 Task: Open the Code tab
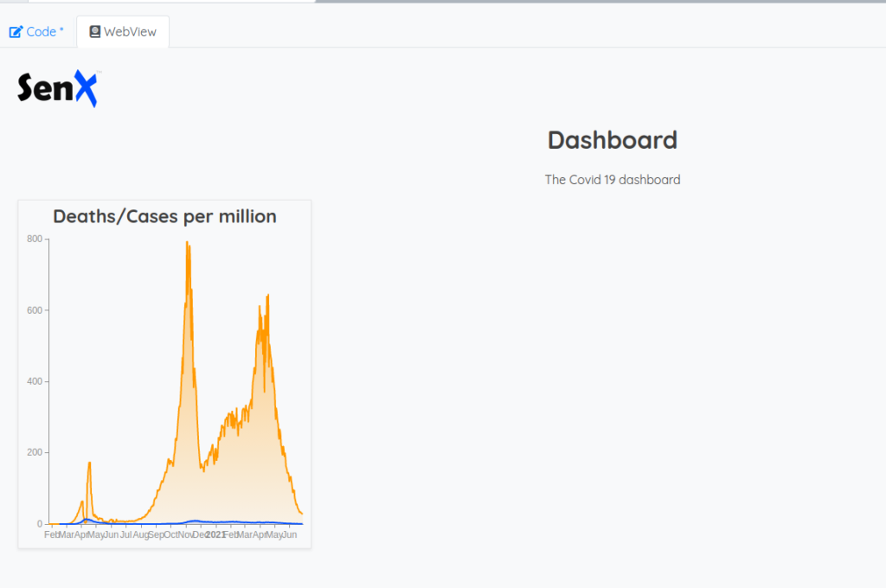(x=36, y=32)
